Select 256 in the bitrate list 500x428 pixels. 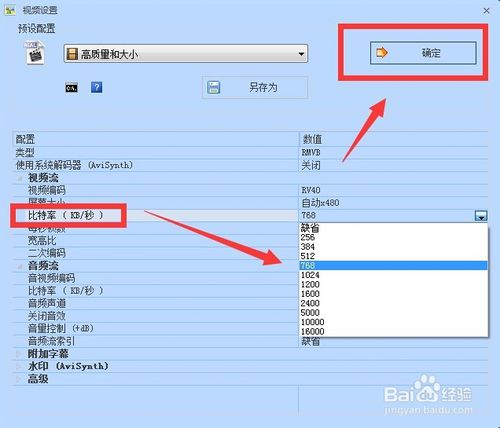(x=393, y=237)
